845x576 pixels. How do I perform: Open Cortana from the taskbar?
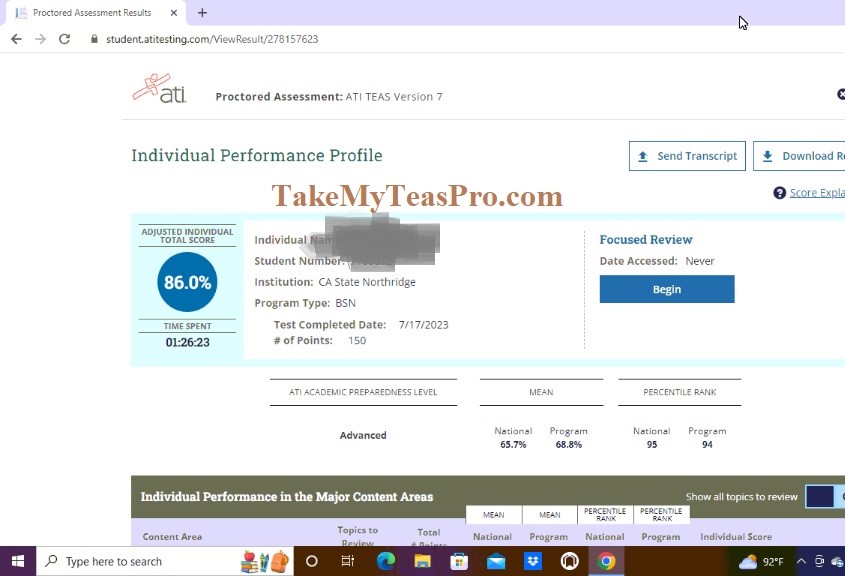311,561
